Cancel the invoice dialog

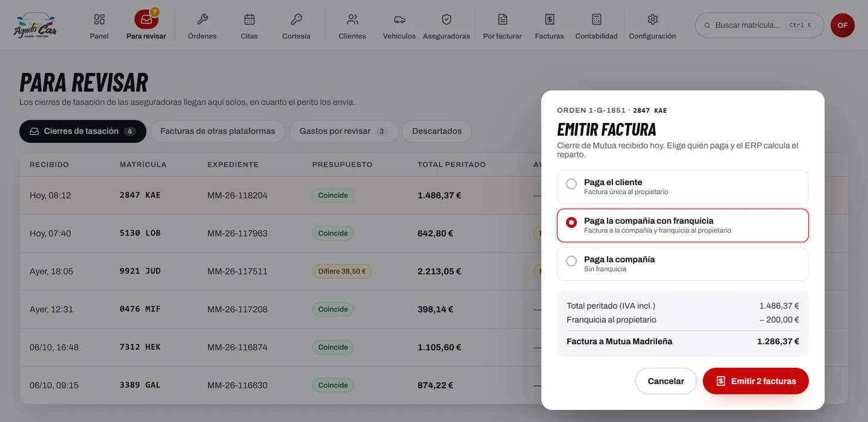point(666,381)
